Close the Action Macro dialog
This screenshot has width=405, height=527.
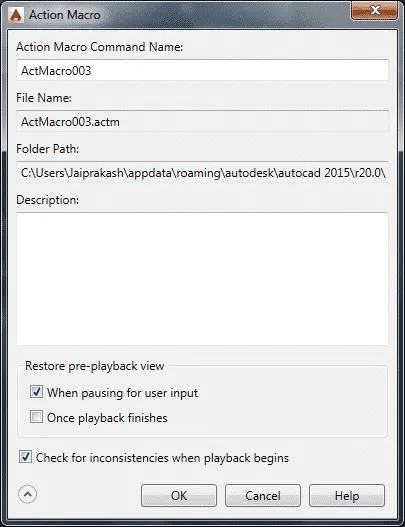[x=375, y=10]
